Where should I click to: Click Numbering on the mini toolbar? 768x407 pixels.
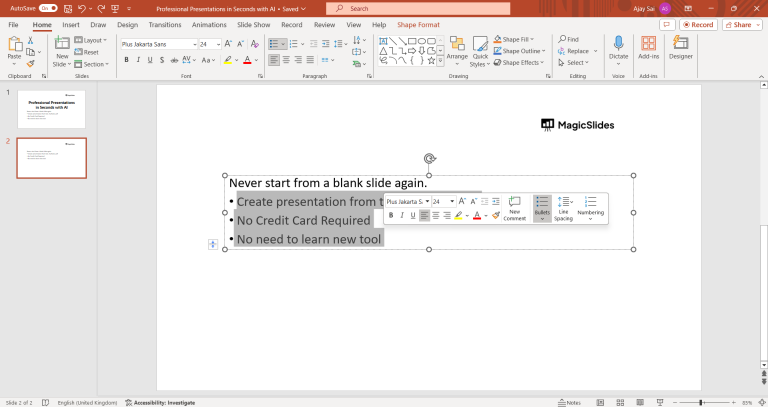pyautogui.click(x=590, y=208)
